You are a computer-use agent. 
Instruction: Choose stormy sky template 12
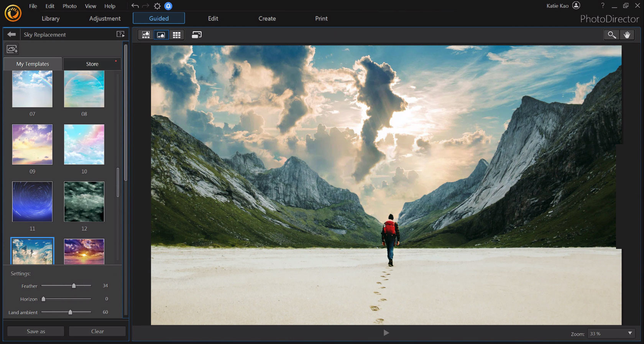pyautogui.click(x=84, y=202)
